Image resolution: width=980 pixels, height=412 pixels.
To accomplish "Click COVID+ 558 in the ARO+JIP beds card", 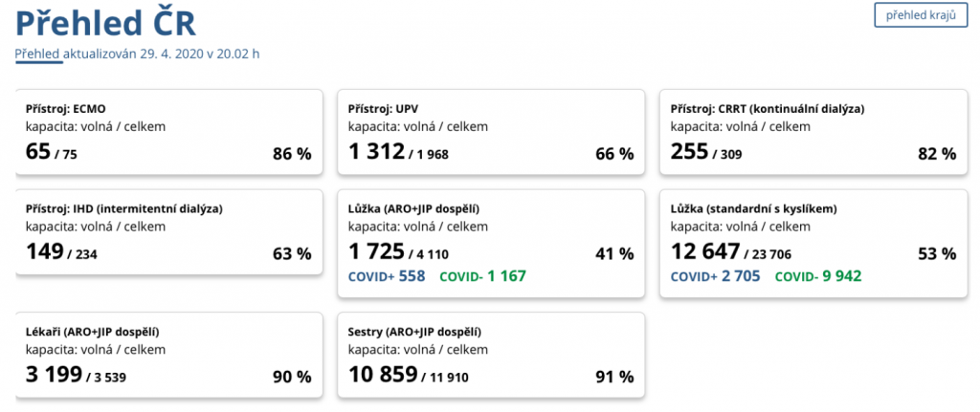I will (x=387, y=276).
